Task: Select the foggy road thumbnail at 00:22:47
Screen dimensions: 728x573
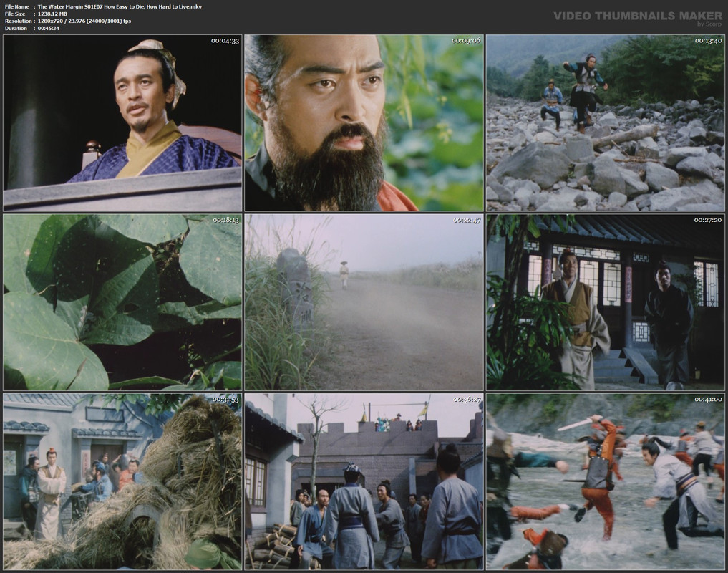Action: click(364, 302)
